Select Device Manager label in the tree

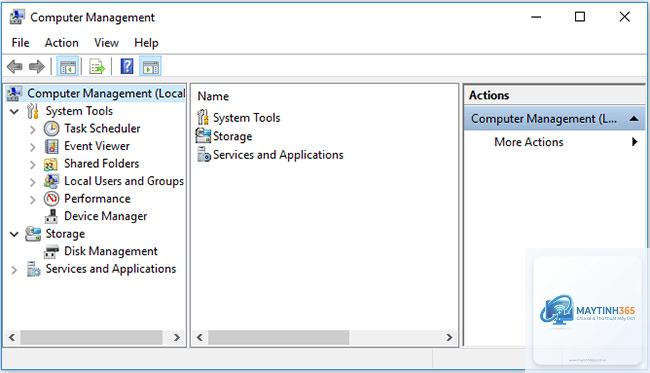[x=105, y=216]
